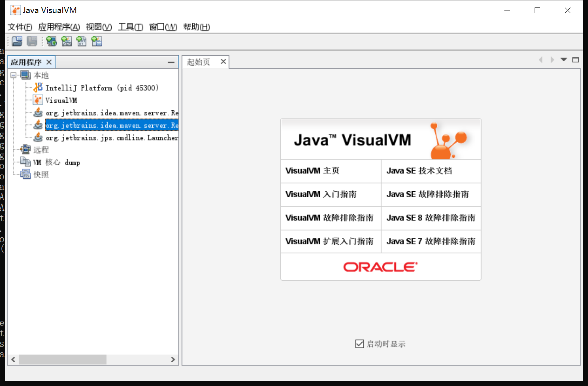Screen dimensions: 588x386
Task: Open the 工具(T) menu
Action: 131,27
